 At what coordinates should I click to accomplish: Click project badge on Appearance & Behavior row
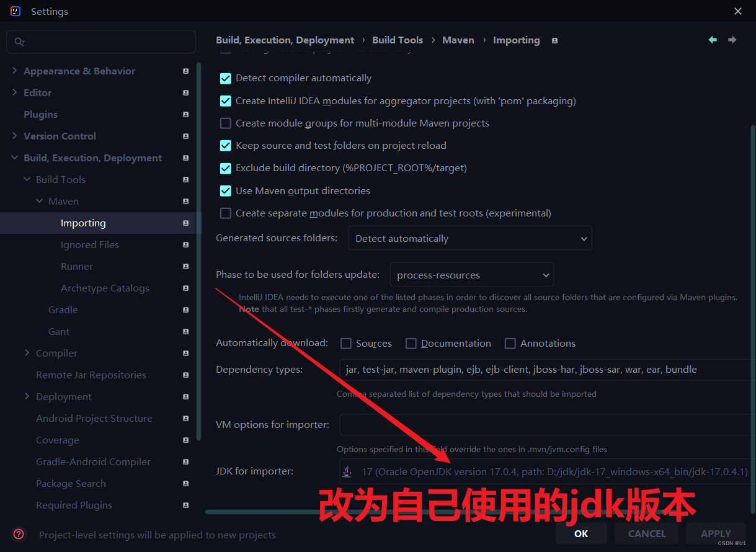(185, 71)
